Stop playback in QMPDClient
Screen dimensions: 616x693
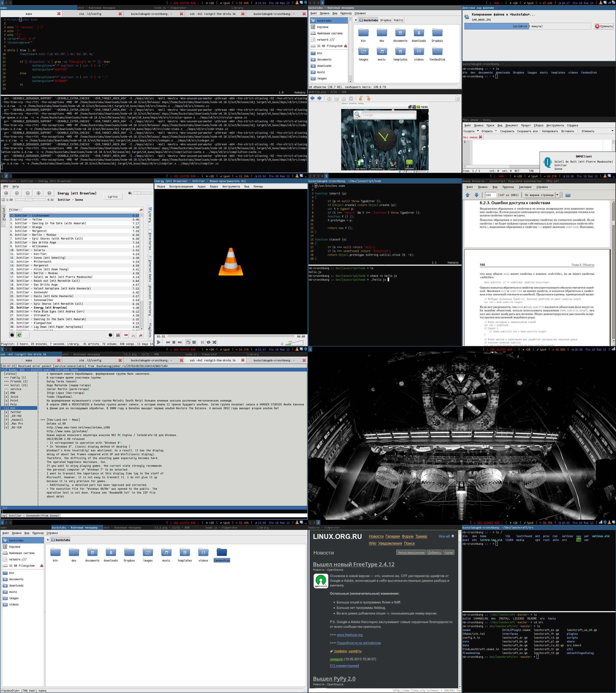(39, 193)
